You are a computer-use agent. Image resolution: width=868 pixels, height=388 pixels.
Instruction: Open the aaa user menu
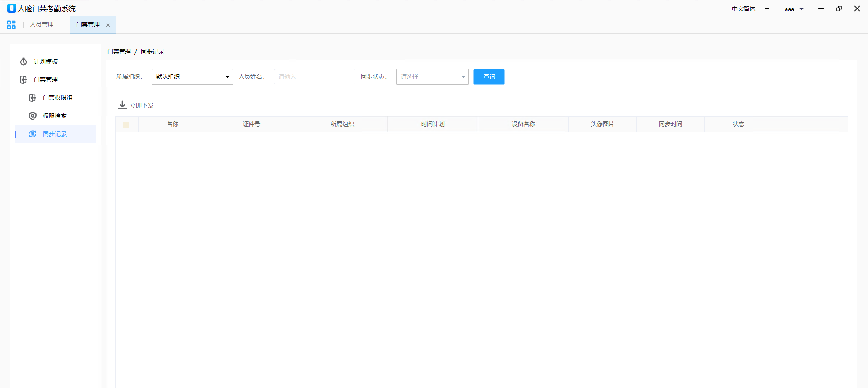coord(794,9)
